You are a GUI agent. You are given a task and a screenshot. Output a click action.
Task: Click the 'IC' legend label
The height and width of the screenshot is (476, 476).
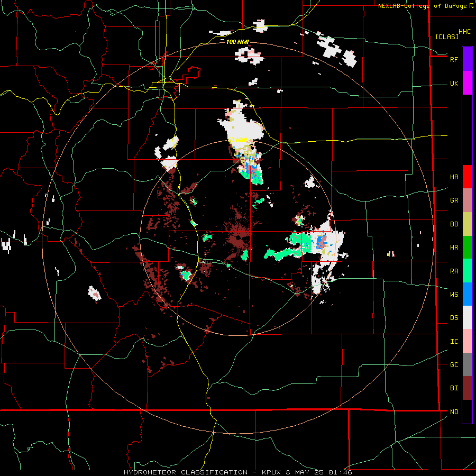click(454, 342)
